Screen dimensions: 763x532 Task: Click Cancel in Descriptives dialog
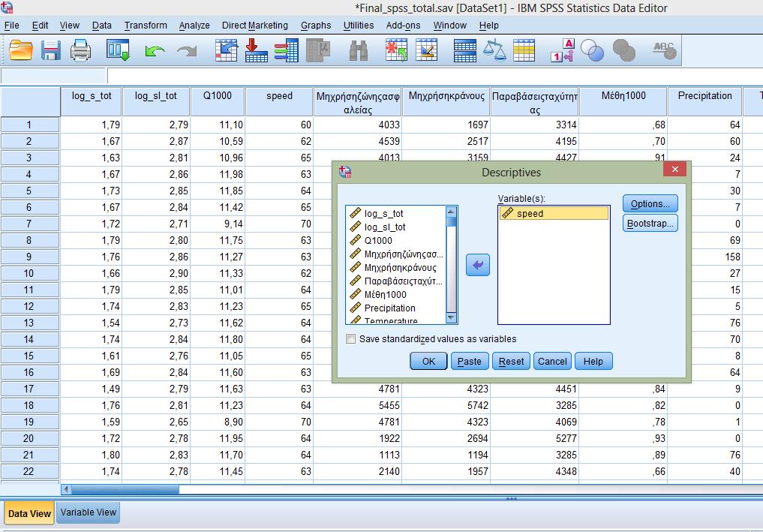click(x=552, y=361)
